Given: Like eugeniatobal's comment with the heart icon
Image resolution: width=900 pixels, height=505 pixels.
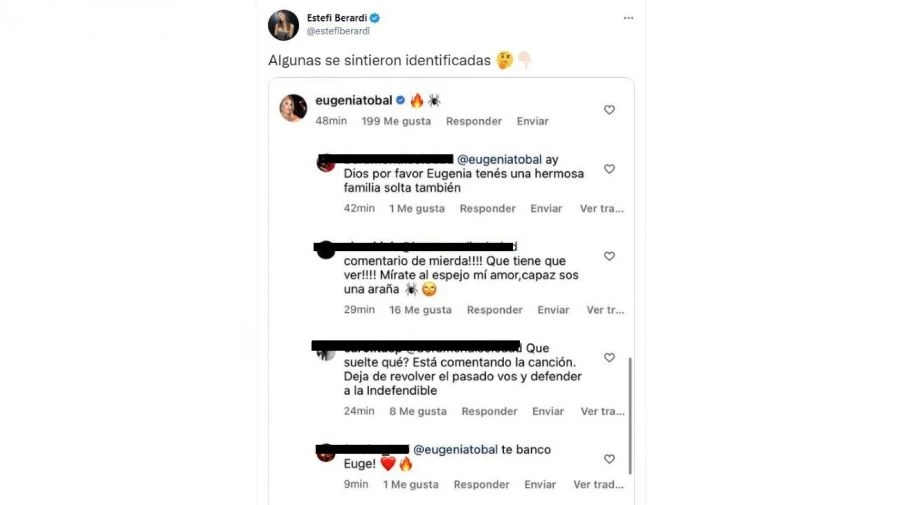Looking at the screenshot, I should (610, 110).
